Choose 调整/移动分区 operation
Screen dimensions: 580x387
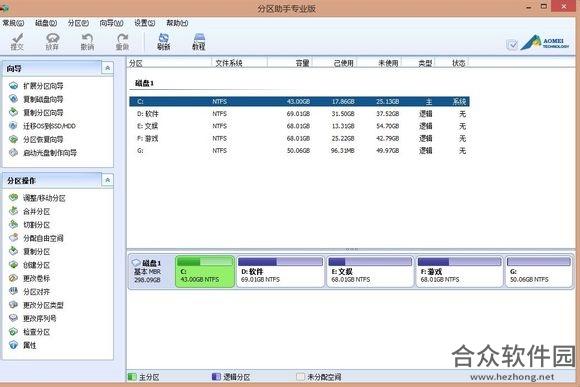(x=37, y=198)
